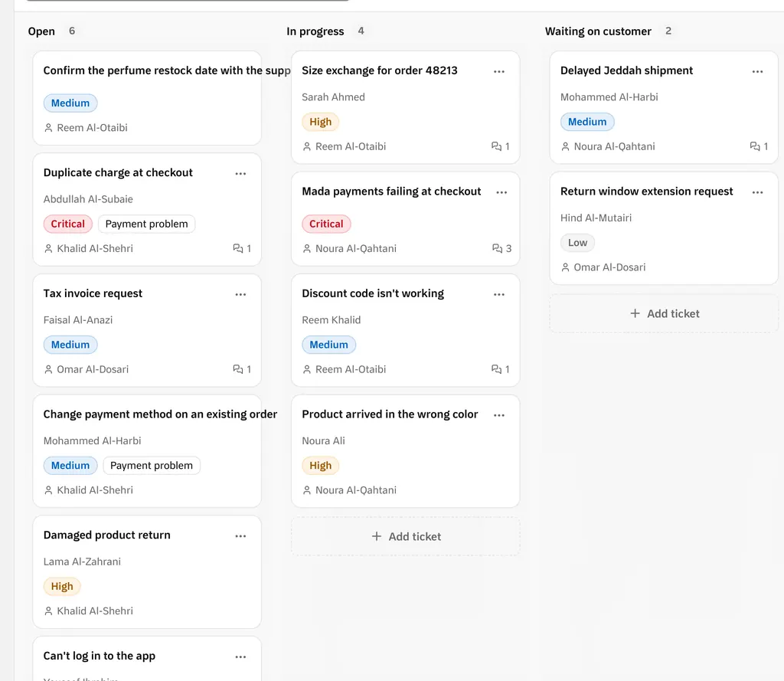The height and width of the screenshot is (681, 784).
Task: Click comments icon on Discount code isn't working
Action: click(x=496, y=369)
